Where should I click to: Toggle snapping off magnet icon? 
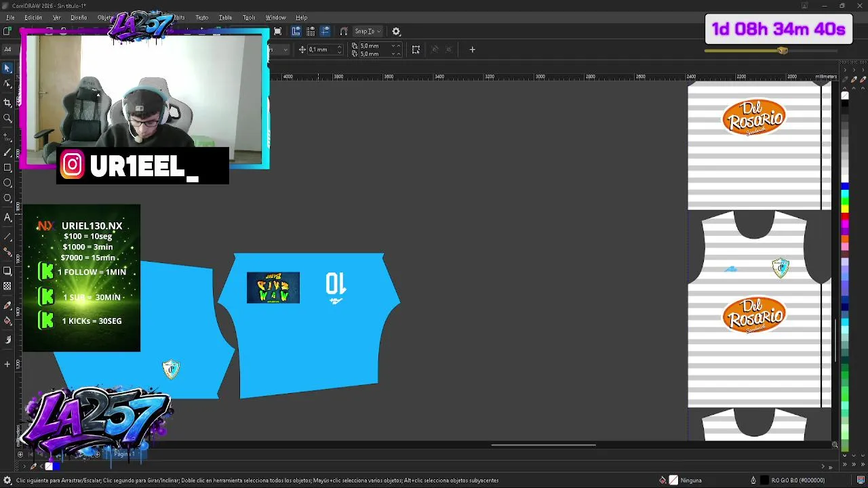pyautogui.click(x=344, y=31)
